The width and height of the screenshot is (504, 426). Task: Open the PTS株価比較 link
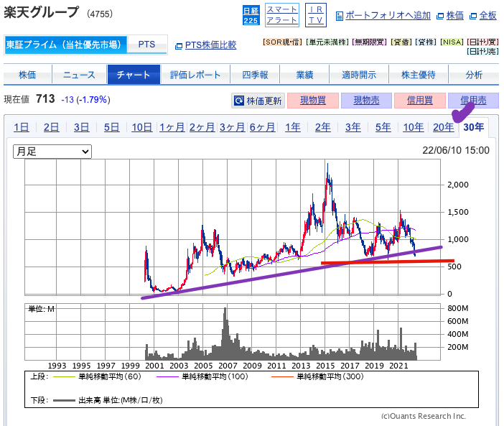[x=210, y=45]
